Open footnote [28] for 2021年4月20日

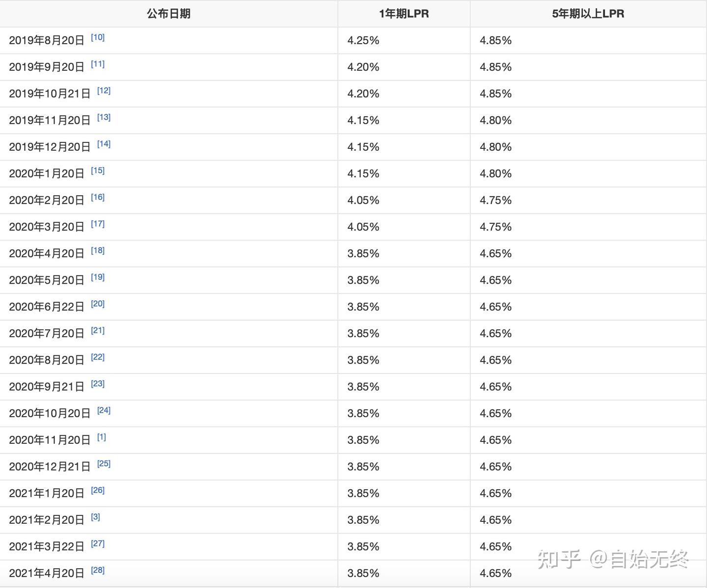(x=98, y=570)
